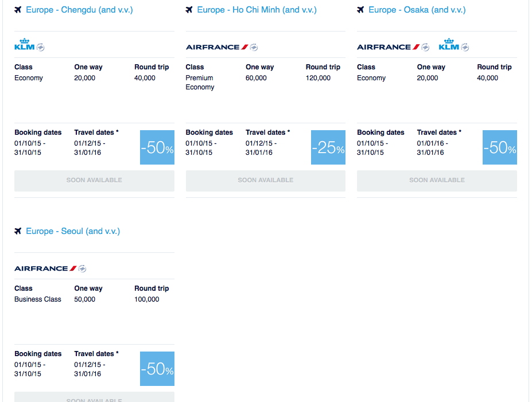The image size is (532, 402).
Task: Open the Europe - Ho Chi Minh link
Action: click(x=257, y=10)
